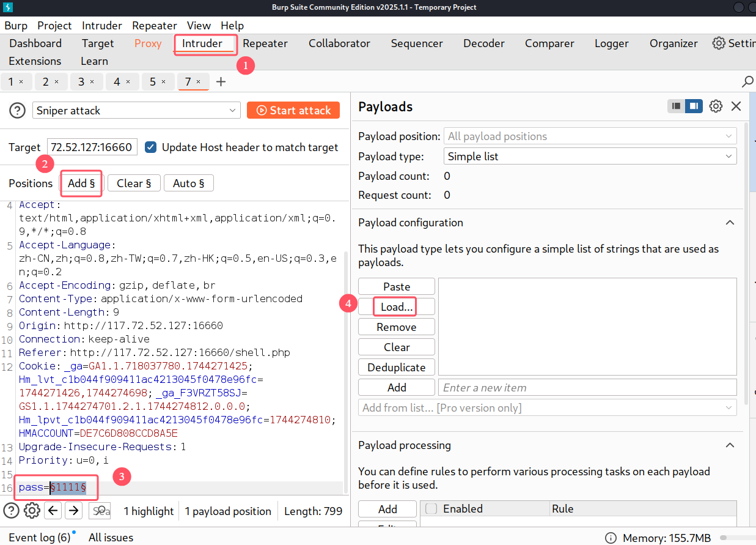Screen dimensions: 756x545
Task: Click Add button under Payload processing
Action: pos(387,509)
